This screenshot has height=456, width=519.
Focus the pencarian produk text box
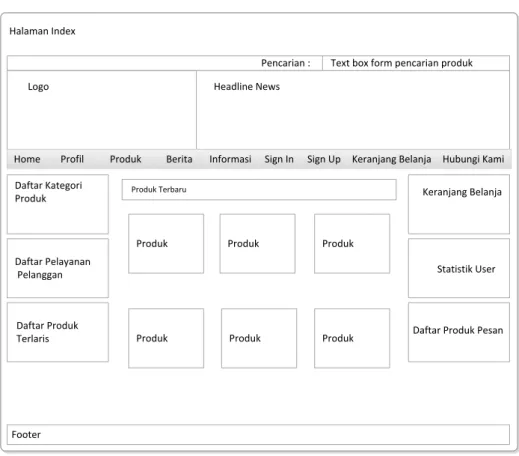point(416,63)
